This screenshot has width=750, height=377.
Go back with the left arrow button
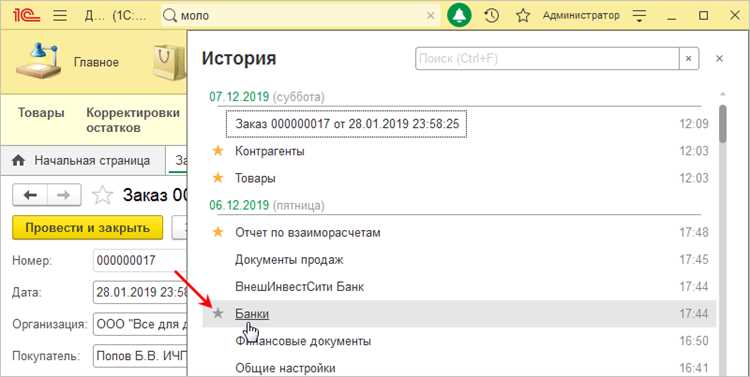point(30,195)
